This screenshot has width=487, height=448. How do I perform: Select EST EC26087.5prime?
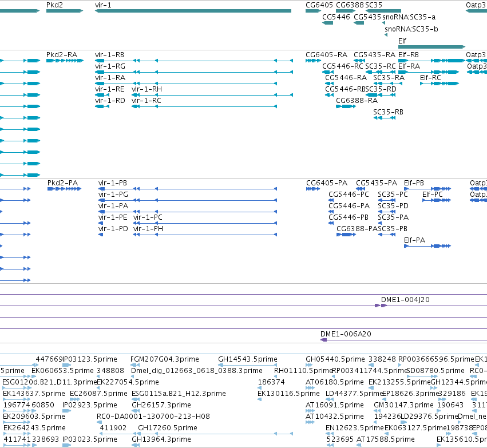coord(98,394)
